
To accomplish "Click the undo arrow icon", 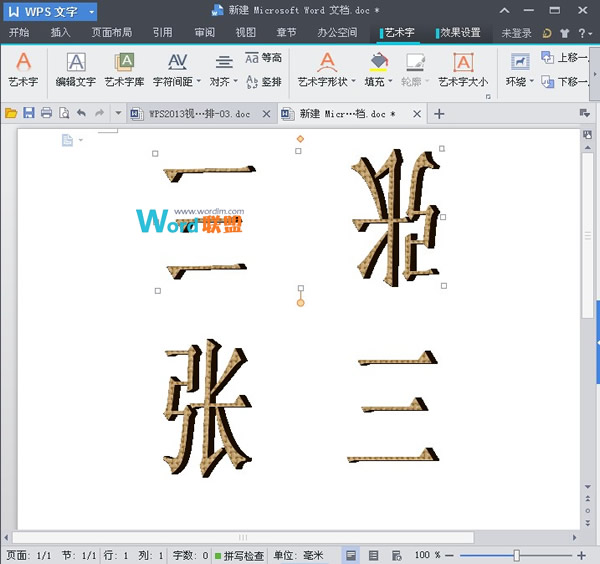I will [81, 114].
